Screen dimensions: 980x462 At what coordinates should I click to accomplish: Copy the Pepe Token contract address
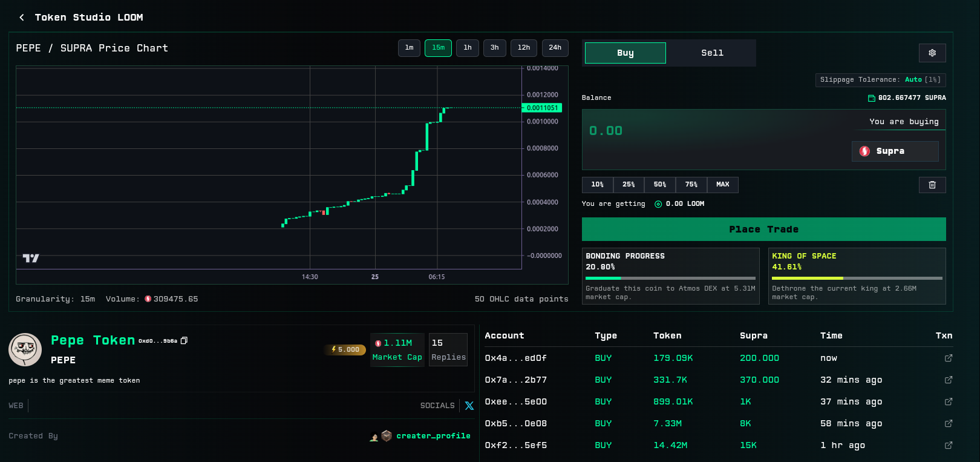pyautogui.click(x=184, y=341)
